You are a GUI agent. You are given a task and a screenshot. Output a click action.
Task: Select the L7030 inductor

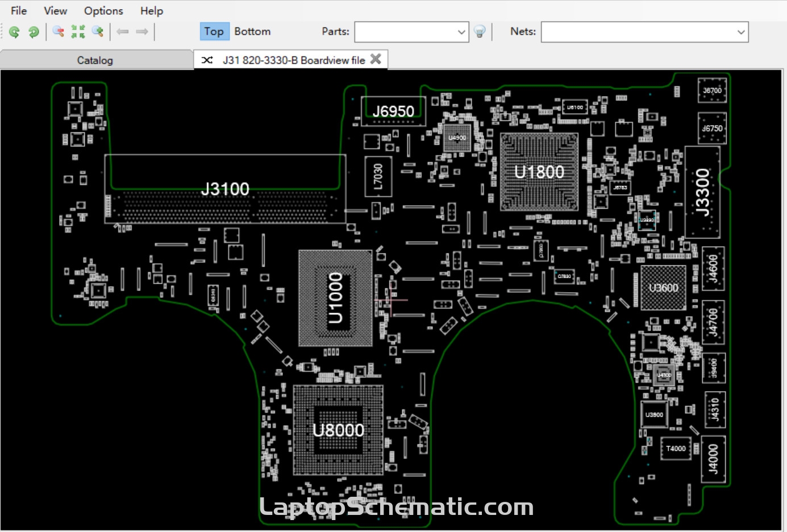click(x=378, y=176)
